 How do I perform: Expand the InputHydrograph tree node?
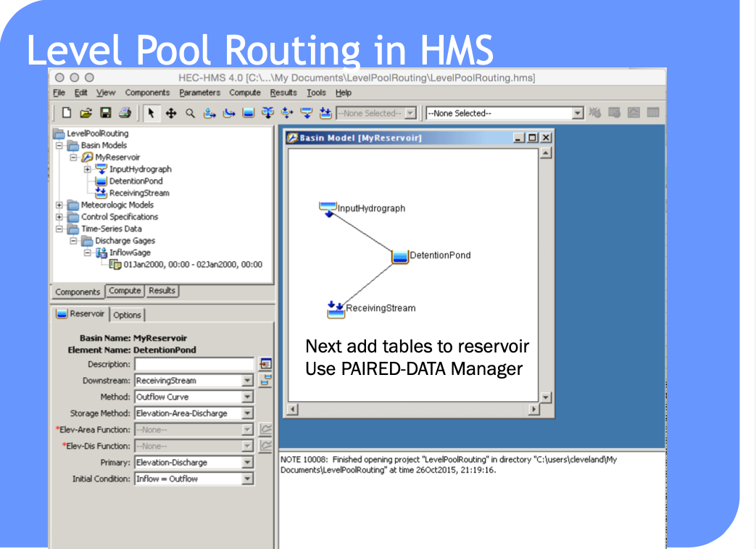(87, 169)
